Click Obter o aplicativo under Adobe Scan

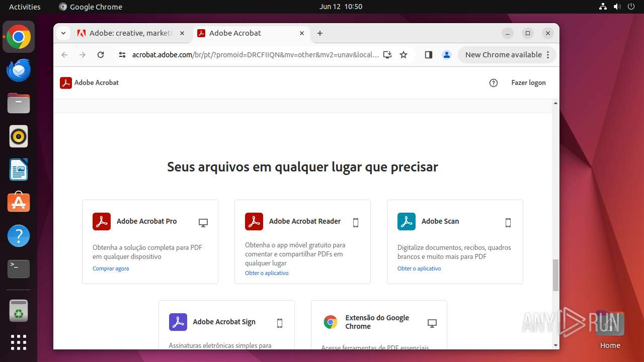419,268
